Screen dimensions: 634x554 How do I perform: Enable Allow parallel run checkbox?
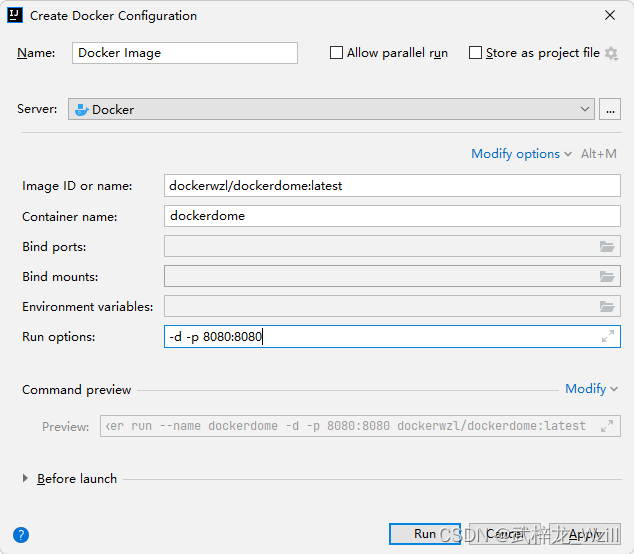(x=336, y=53)
